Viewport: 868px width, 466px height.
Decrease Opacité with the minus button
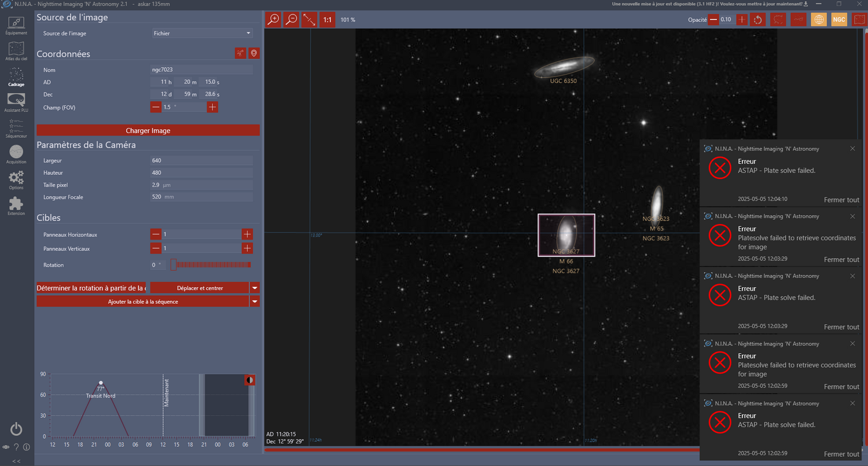[713, 20]
